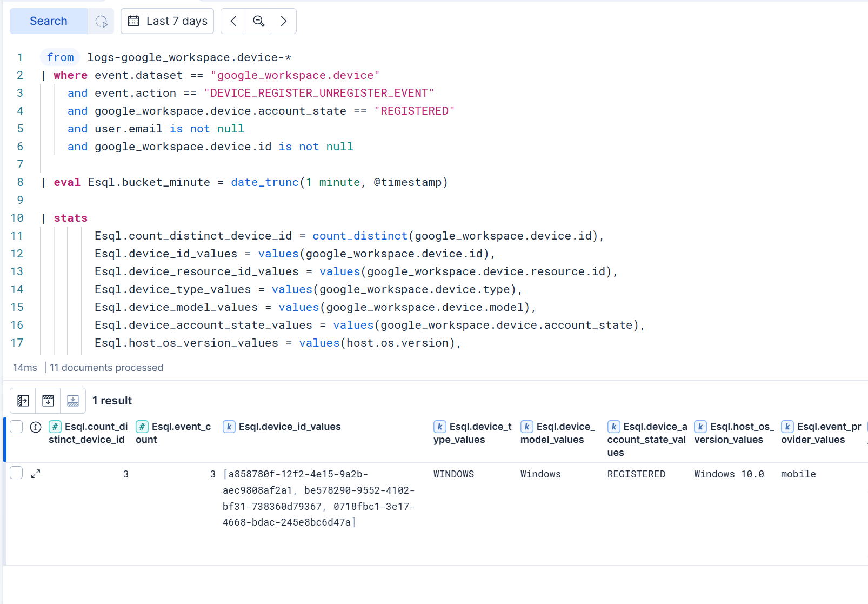Screen dimensions: 868x604
Task: Click the stats keyword on line 10
Action: (70, 218)
